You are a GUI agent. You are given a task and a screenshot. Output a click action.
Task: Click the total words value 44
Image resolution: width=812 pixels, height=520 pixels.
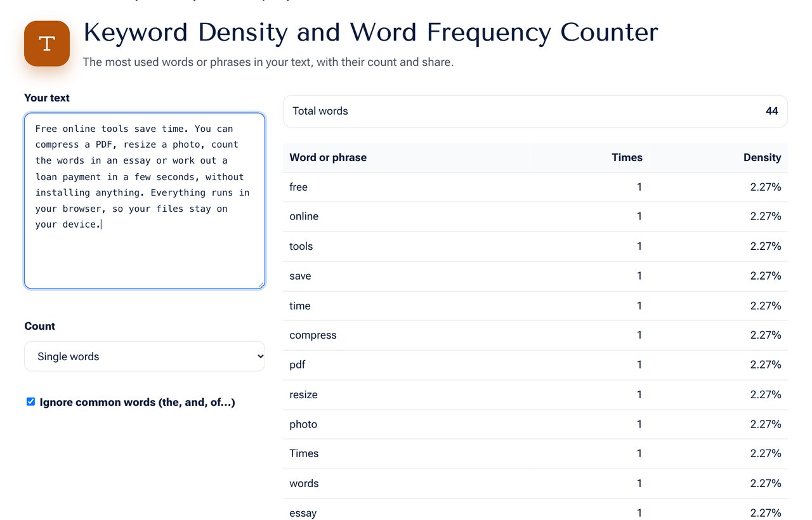click(772, 111)
